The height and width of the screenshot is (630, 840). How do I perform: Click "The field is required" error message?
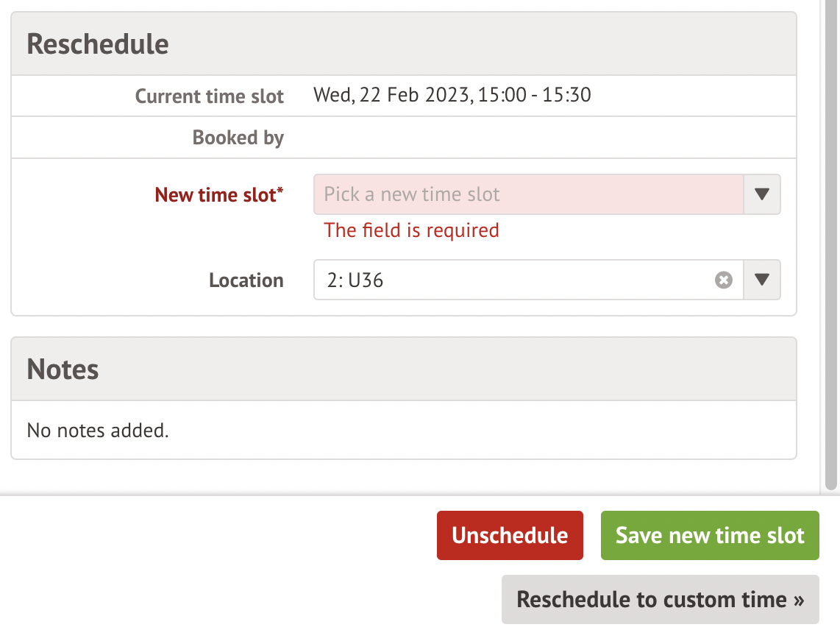click(x=411, y=230)
